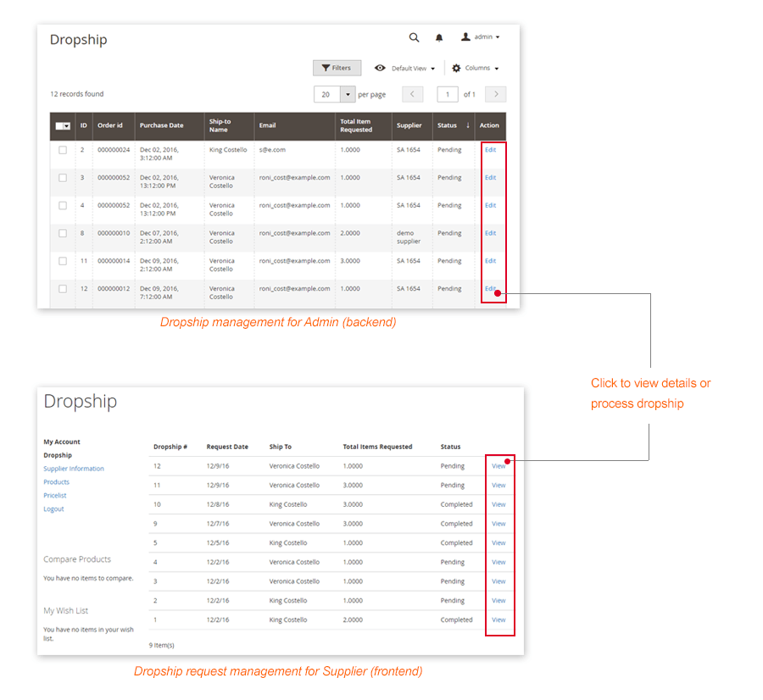Click the admin user profile icon

pyautogui.click(x=465, y=36)
